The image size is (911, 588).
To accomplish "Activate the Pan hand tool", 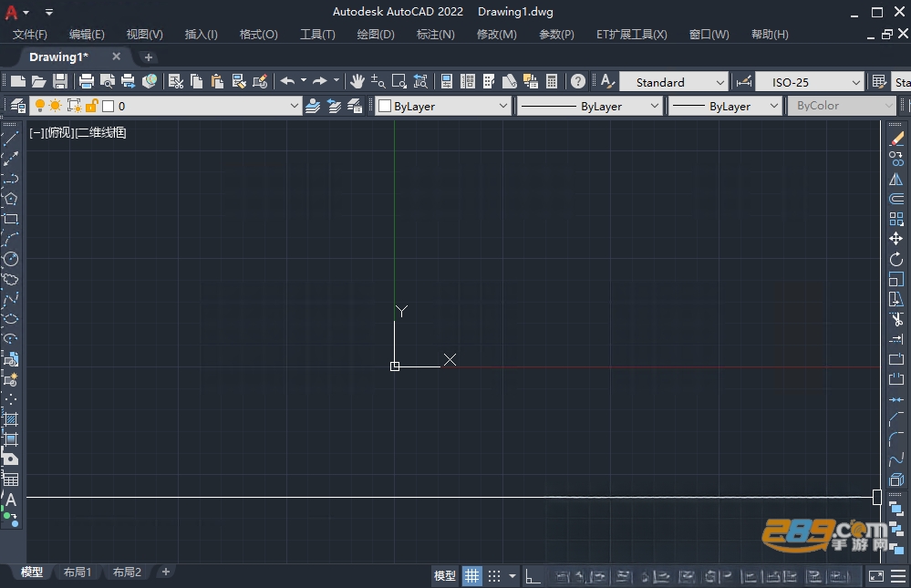I will pyautogui.click(x=357, y=81).
